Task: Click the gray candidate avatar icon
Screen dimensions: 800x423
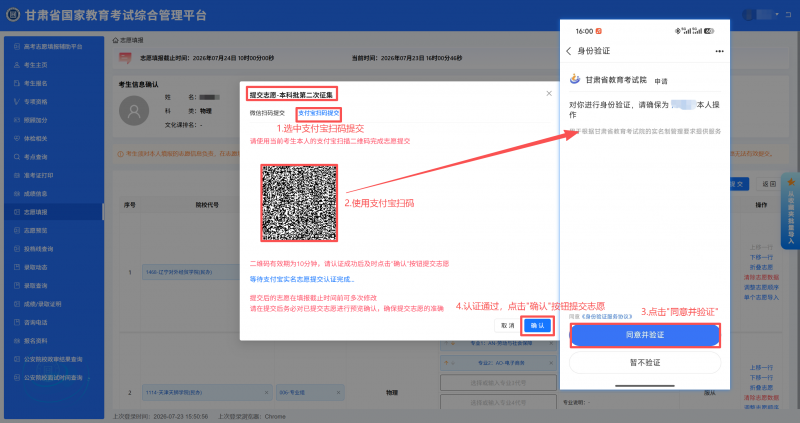Action: pos(134,111)
